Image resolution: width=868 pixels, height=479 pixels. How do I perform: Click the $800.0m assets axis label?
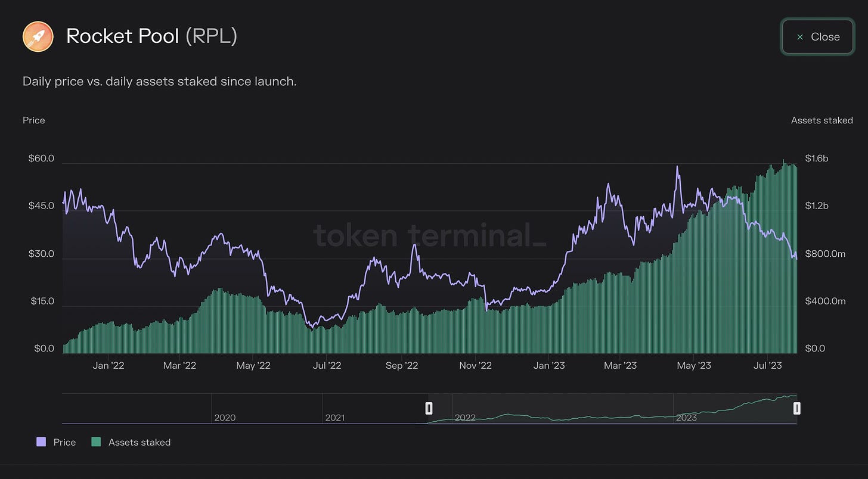825,254
